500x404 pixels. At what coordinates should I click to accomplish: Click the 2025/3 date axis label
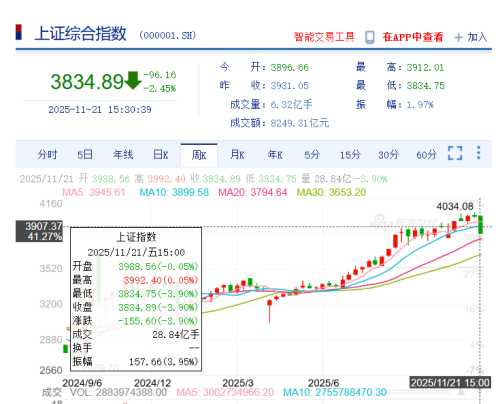(238, 383)
